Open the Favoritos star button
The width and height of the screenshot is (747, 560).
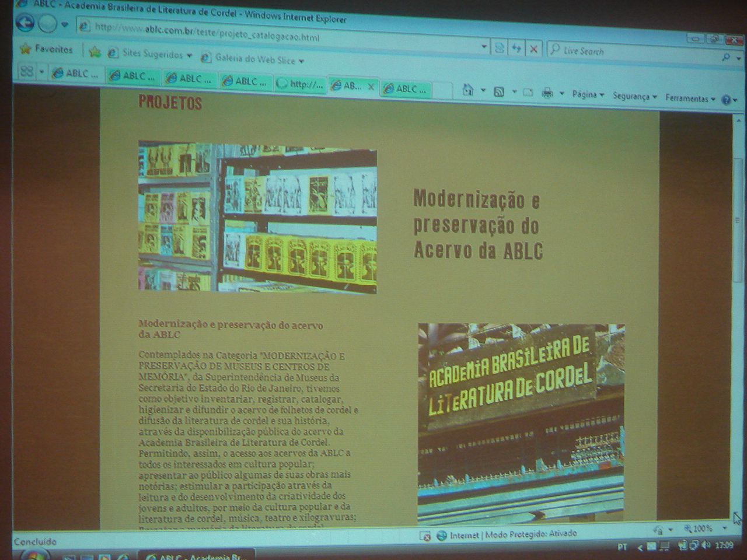click(x=46, y=49)
